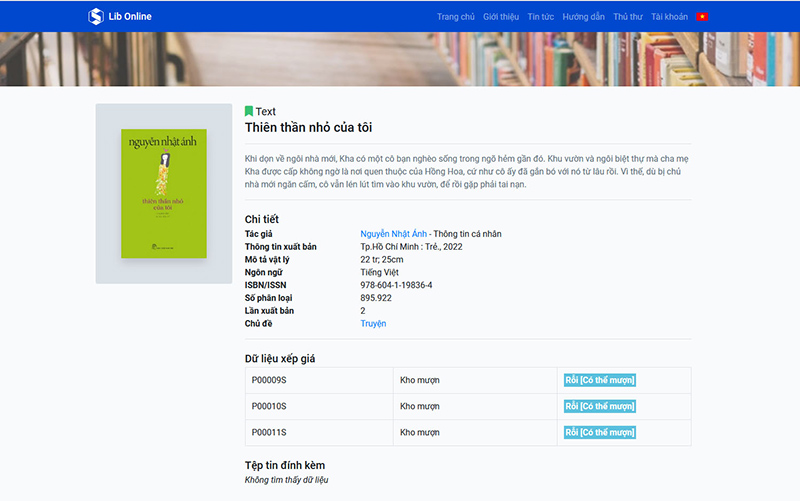Viewport: 800px width, 501px height.
Task: Open the Tài khoản menu
Action: [x=669, y=17]
